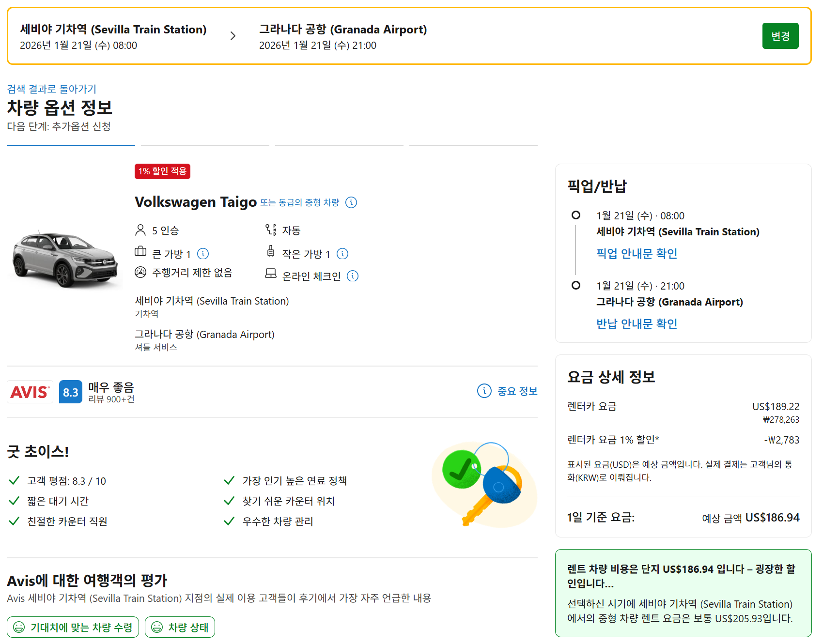Image resolution: width=823 pixels, height=644 pixels.
Task: Click the checkmark beside 고객 평점: 8.3 / 10
Action: tap(14, 480)
